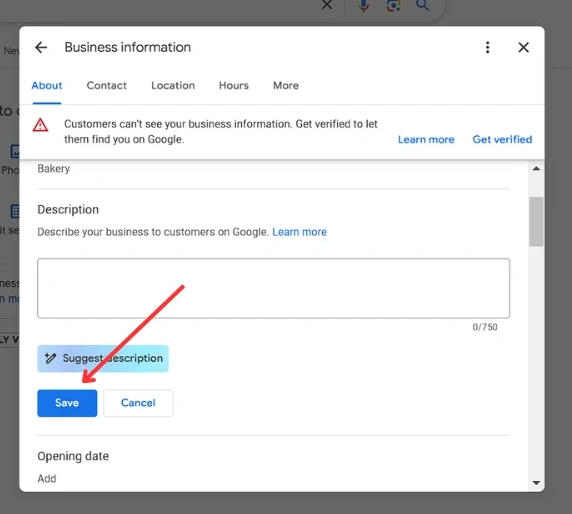Click the Opening date heading

click(x=73, y=456)
